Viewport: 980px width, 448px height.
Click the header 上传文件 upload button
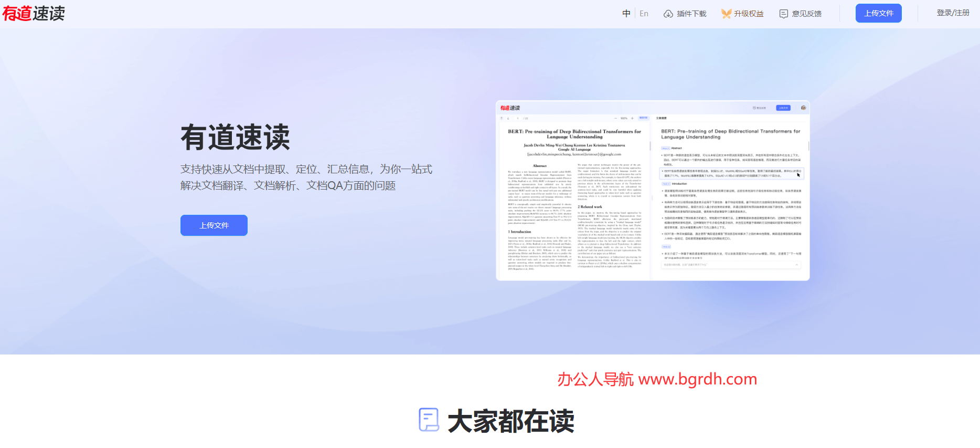pyautogui.click(x=879, y=13)
